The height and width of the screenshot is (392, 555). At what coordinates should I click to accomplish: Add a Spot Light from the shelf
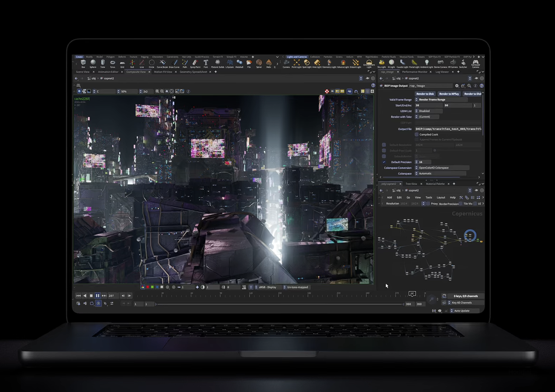[x=307, y=64]
